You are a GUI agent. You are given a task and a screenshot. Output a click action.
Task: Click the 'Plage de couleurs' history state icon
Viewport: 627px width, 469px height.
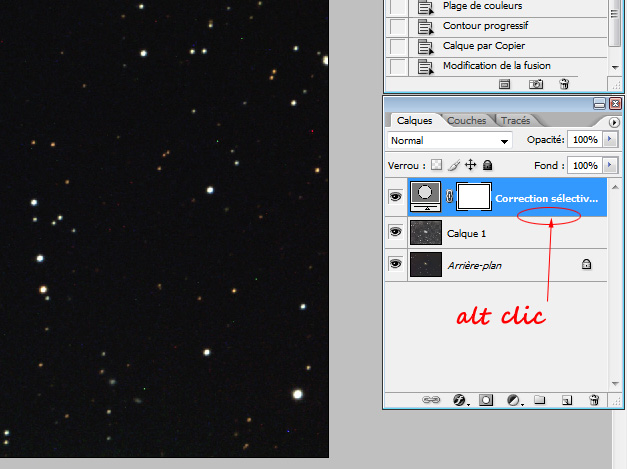[x=425, y=8]
